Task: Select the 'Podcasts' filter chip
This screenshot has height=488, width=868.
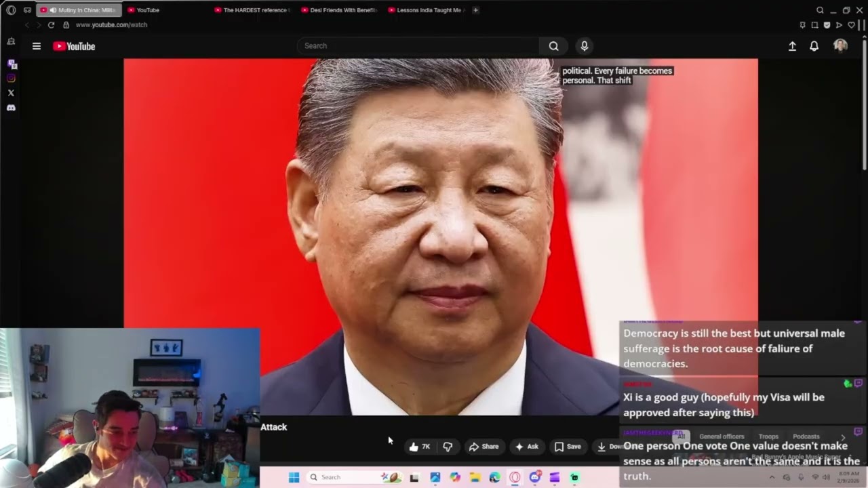Action: tap(806, 436)
